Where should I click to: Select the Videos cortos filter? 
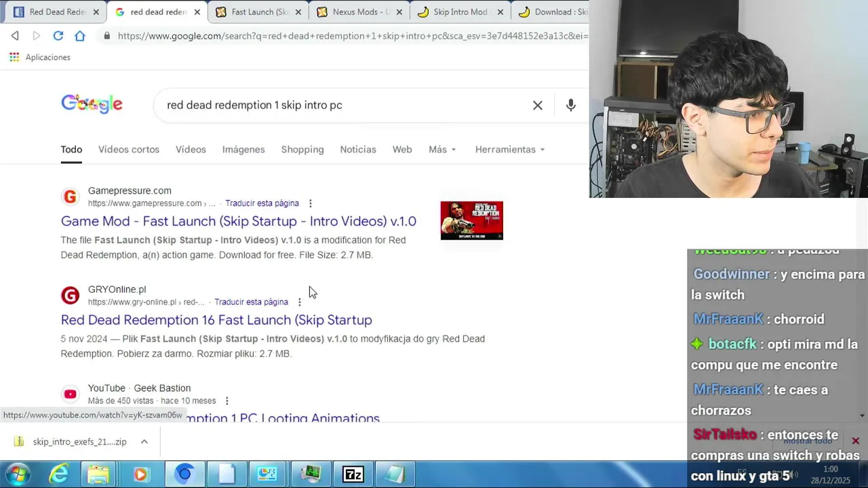[129, 150]
